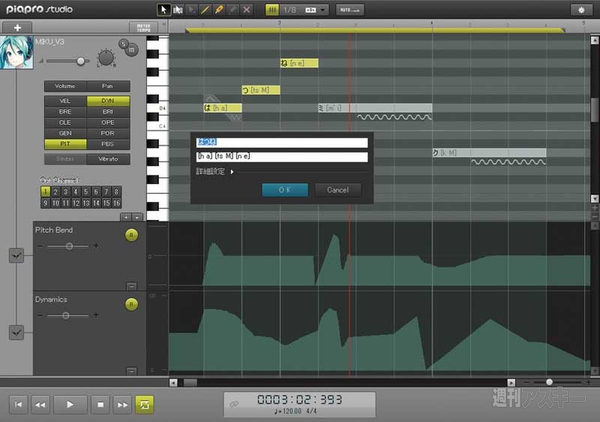This screenshot has width=600, height=422.
Task: Toggle the Pitch Bend lane checkmark
Action: click(x=16, y=256)
